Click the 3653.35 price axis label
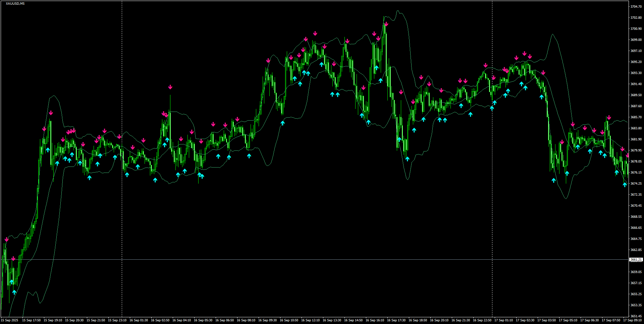 tap(636, 305)
